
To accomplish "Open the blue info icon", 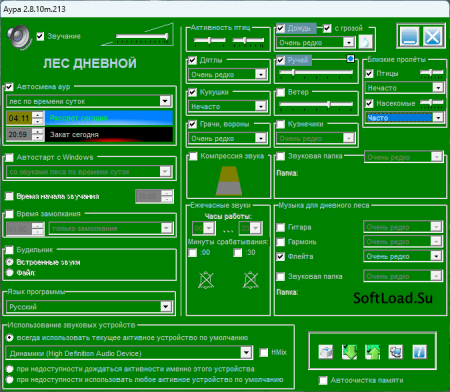I will [419, 352].
